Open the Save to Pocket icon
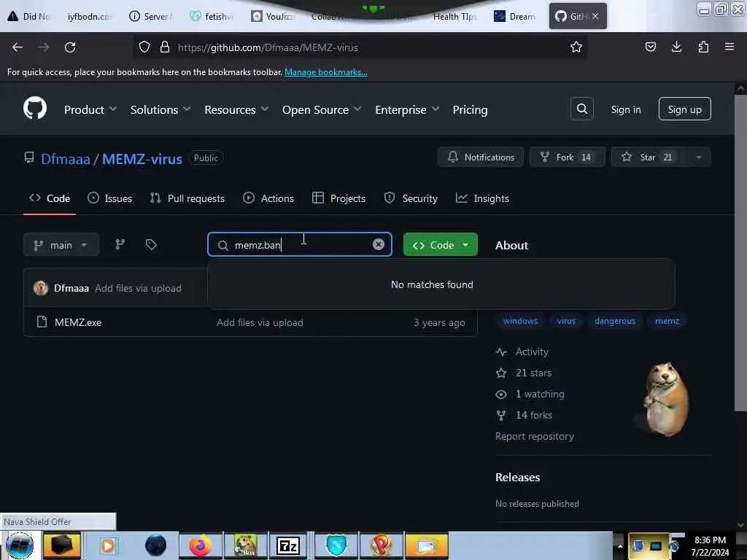747x560 pixels. pyautogui.click(x=650, y=47)
